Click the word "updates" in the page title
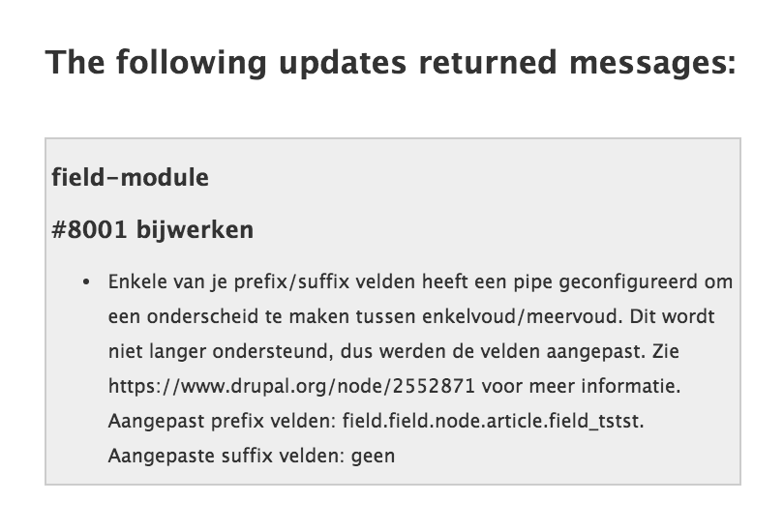 343,64
